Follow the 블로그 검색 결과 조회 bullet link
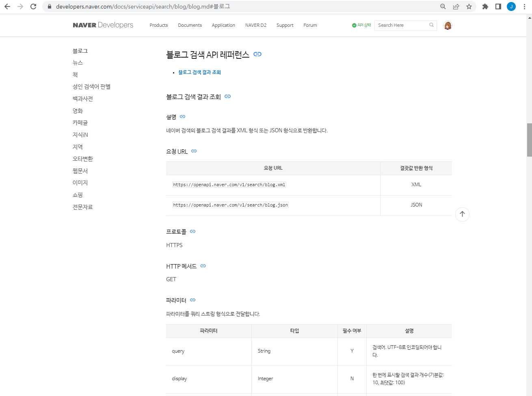 coord(199,72)
